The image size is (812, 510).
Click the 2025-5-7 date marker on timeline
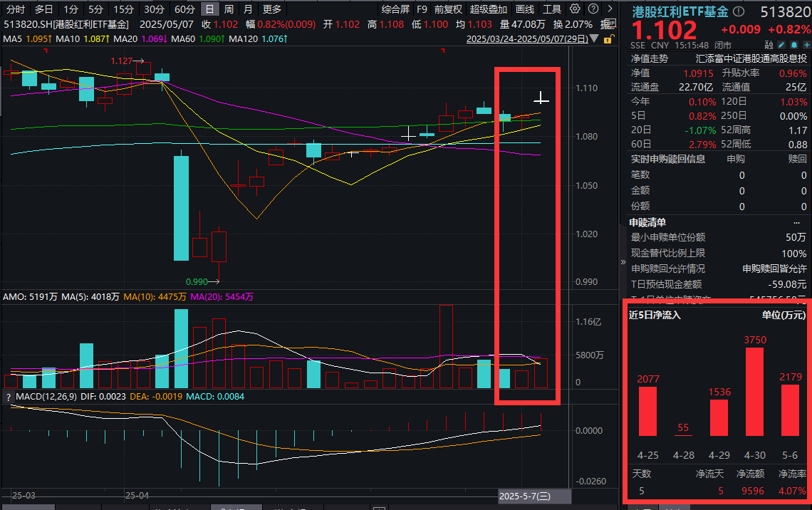pyautogui.click(x=524, y=496)
